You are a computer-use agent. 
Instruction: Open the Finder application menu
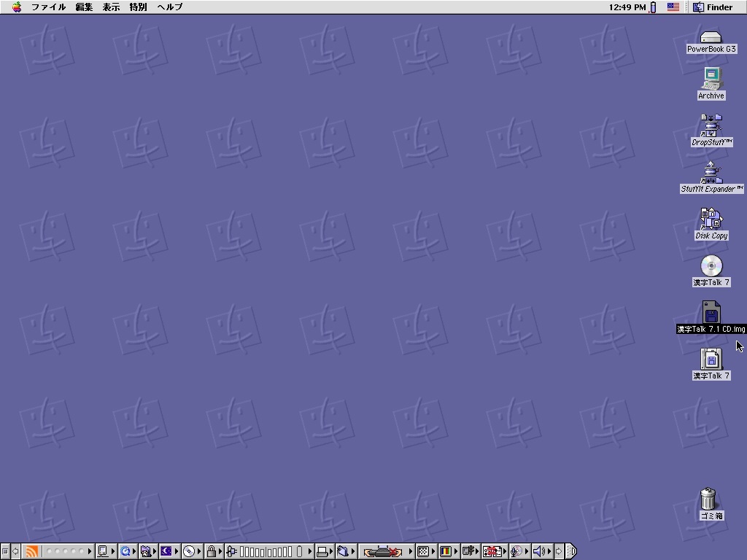tap(713, 7)
